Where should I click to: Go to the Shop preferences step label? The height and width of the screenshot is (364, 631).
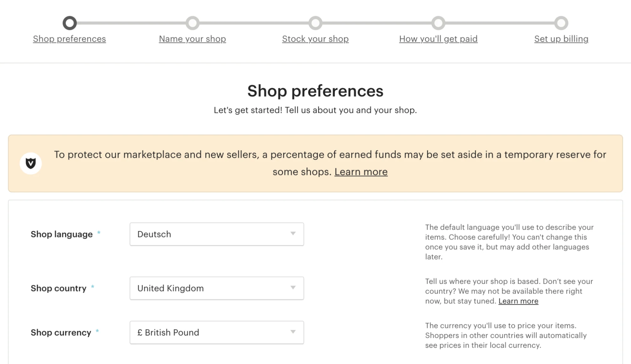69,39
